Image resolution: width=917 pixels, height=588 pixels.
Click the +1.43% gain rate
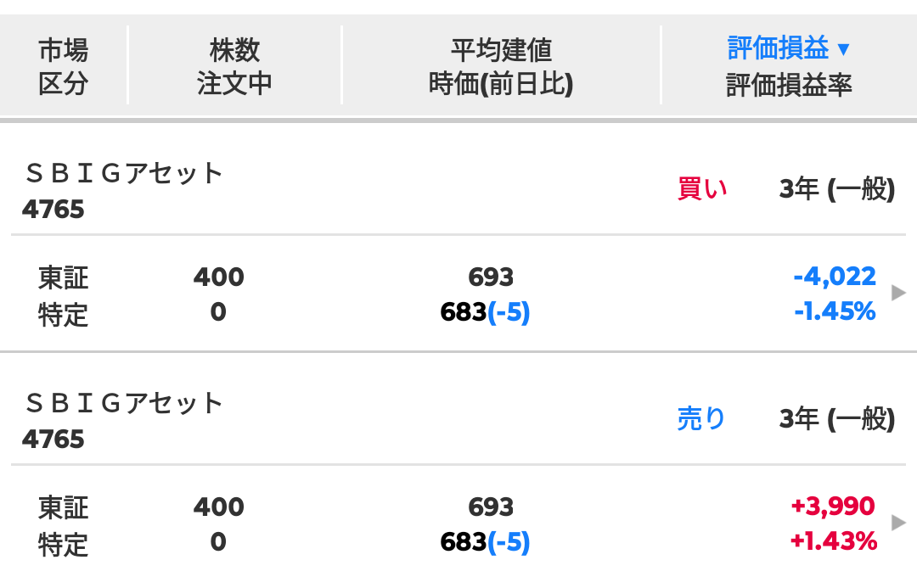pyautogui.click(x=834, y=541)
